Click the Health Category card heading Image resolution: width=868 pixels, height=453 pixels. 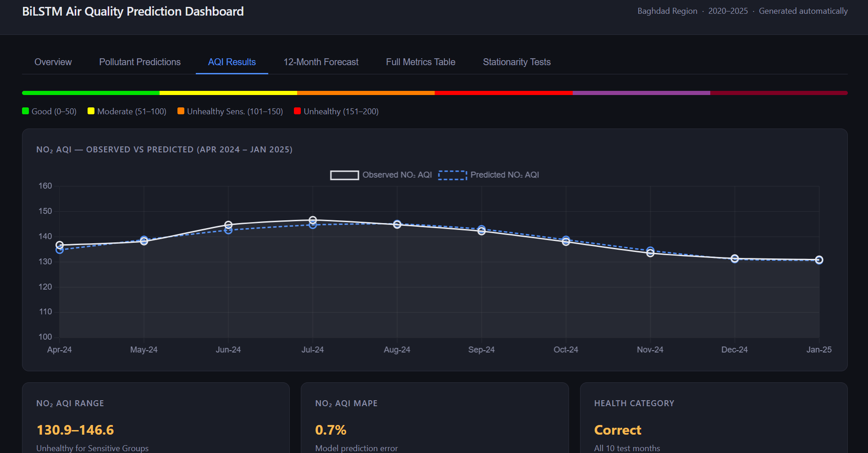coord(634,403)
